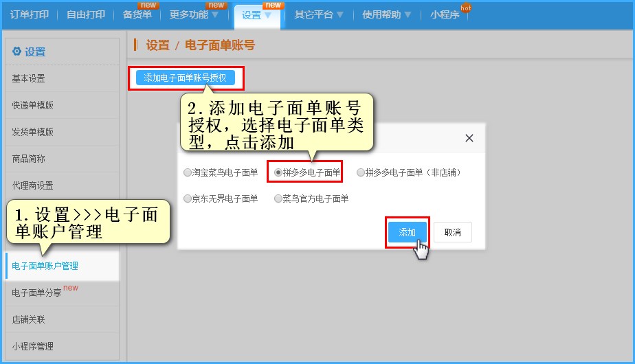Viewport: 635px width, 364px height.
Task: Go to 订单打印 tab
Action: tap(29, 14)
